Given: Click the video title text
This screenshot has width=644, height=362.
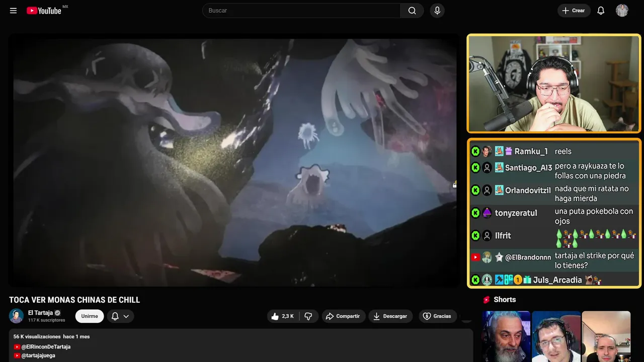Looking at the screenshot, I should [x=74, y=300].
